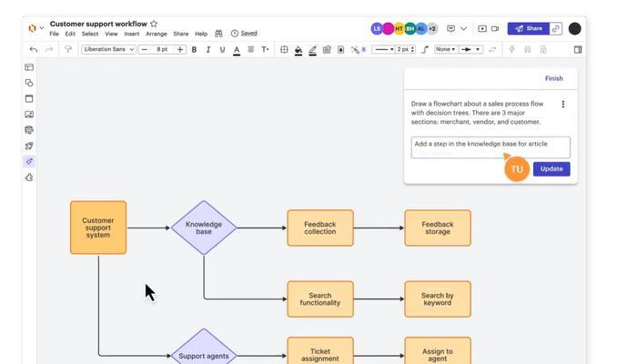The image size is (637, 364).
Task: Open the View menu
Action: (111, 34)
